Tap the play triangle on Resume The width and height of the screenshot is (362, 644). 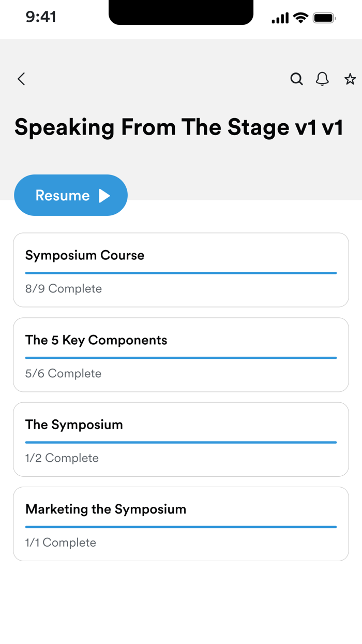click(x=104, y=195)
